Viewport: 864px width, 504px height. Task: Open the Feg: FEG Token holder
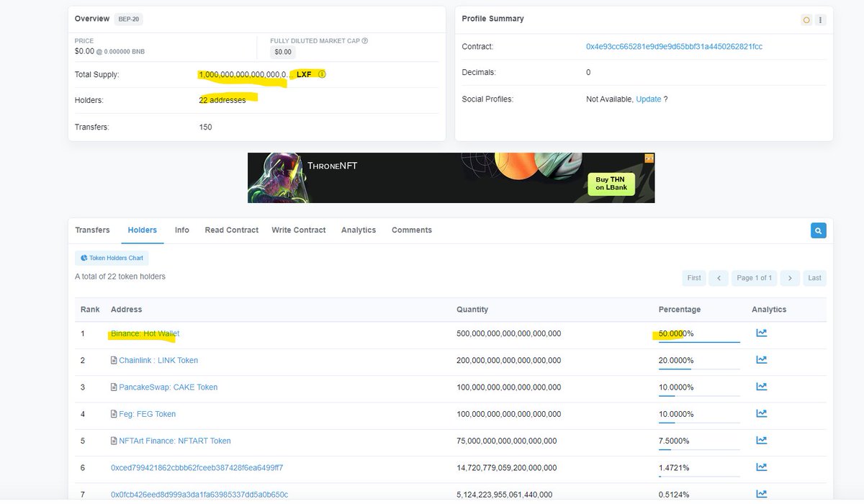[147, 414]
